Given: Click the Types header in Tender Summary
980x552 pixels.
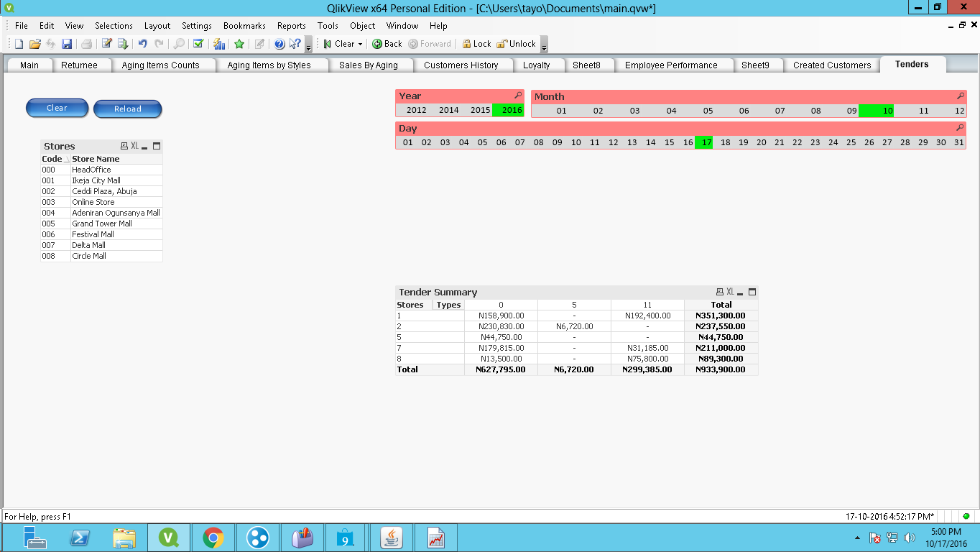Looking at the screenshot, I should 448,305.
